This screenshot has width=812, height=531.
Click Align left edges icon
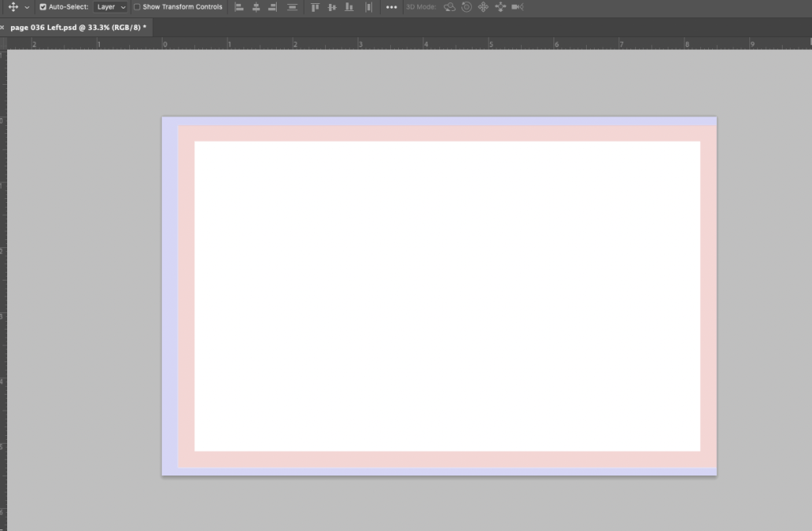239,7
